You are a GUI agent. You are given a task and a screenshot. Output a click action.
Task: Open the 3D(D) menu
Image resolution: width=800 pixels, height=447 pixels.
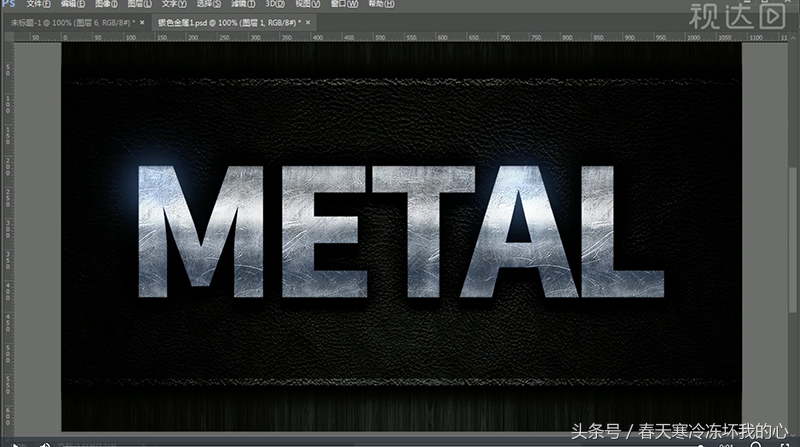tap(274, 5)
